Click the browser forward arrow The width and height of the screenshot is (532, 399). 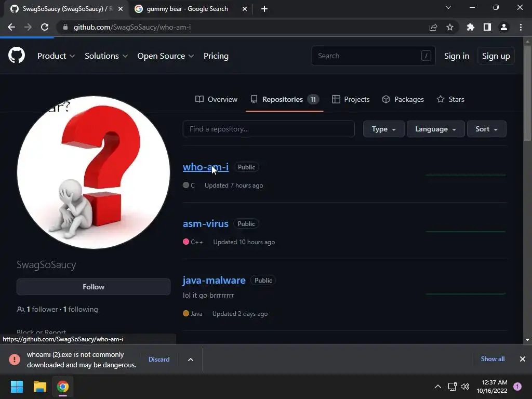coord(28,27)
